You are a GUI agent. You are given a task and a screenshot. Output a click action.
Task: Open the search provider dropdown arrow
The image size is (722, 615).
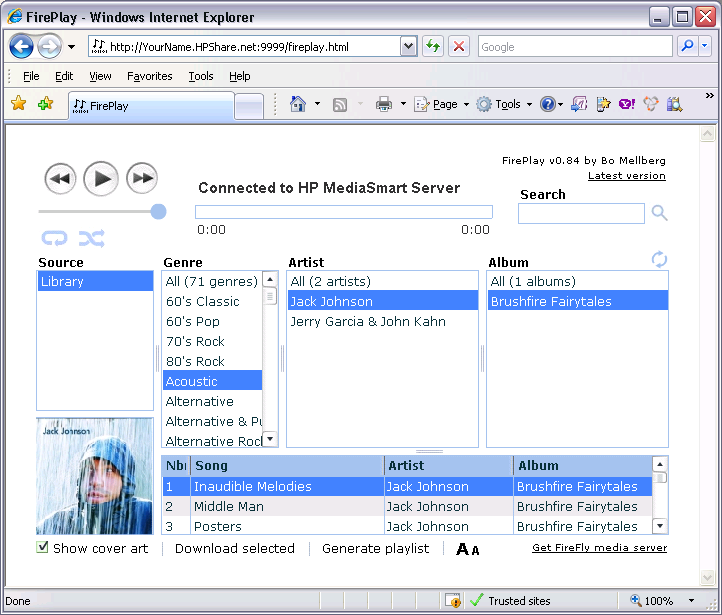pyautogui.click(x=705, y=46)
